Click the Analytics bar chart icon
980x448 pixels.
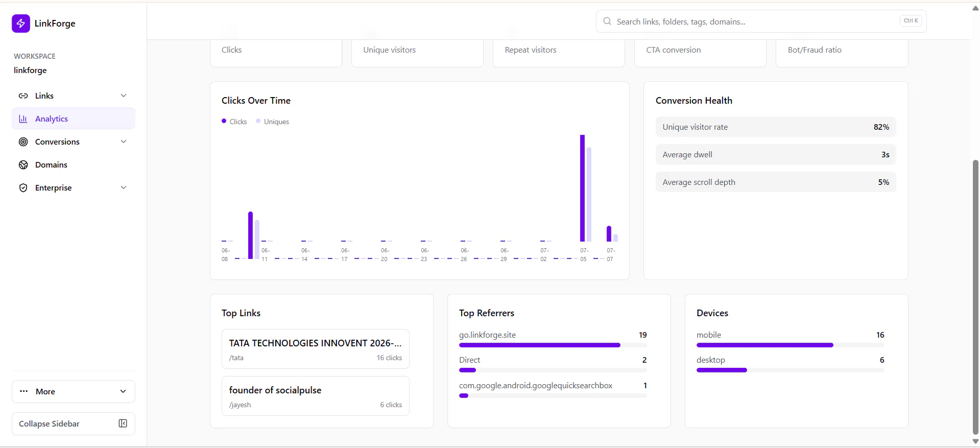click(x=23, y=119)
